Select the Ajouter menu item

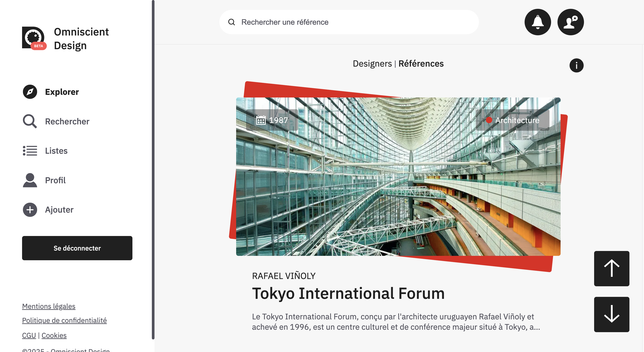[x=48, y=210]
